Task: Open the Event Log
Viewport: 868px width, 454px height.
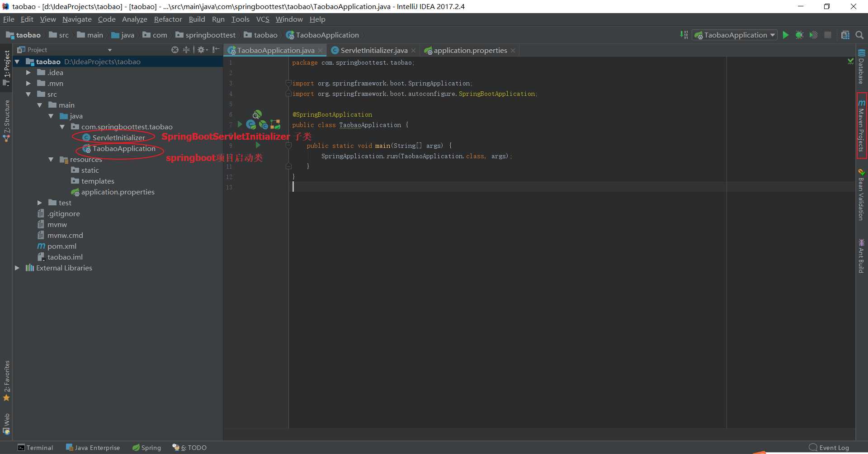Action: 829,448
